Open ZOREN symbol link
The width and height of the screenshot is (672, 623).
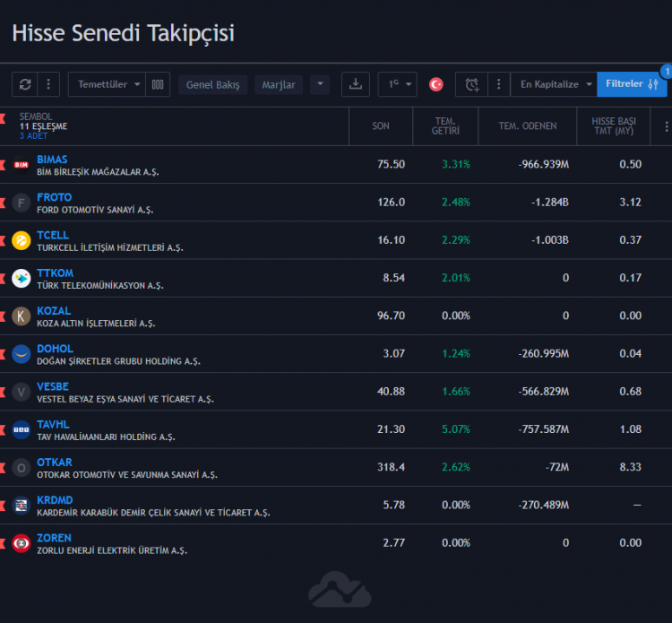(54, 538)
